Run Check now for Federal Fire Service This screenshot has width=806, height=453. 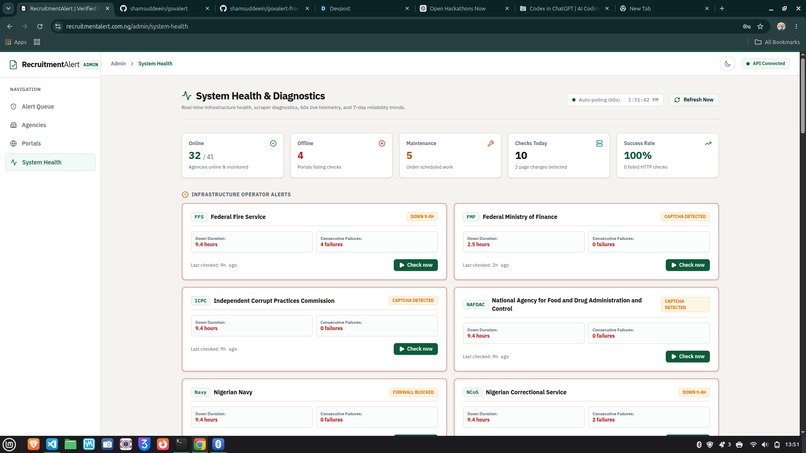pyautogui.click(x=415, y=265)
